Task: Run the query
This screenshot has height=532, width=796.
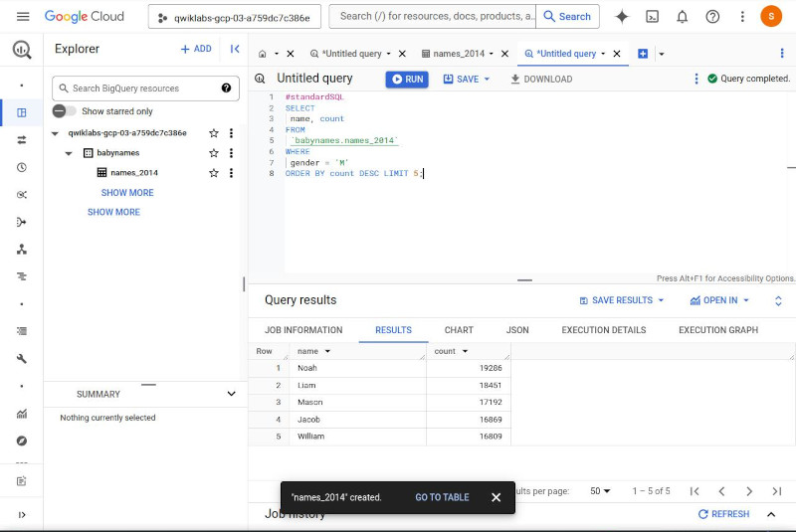Action: pos(407,80)
